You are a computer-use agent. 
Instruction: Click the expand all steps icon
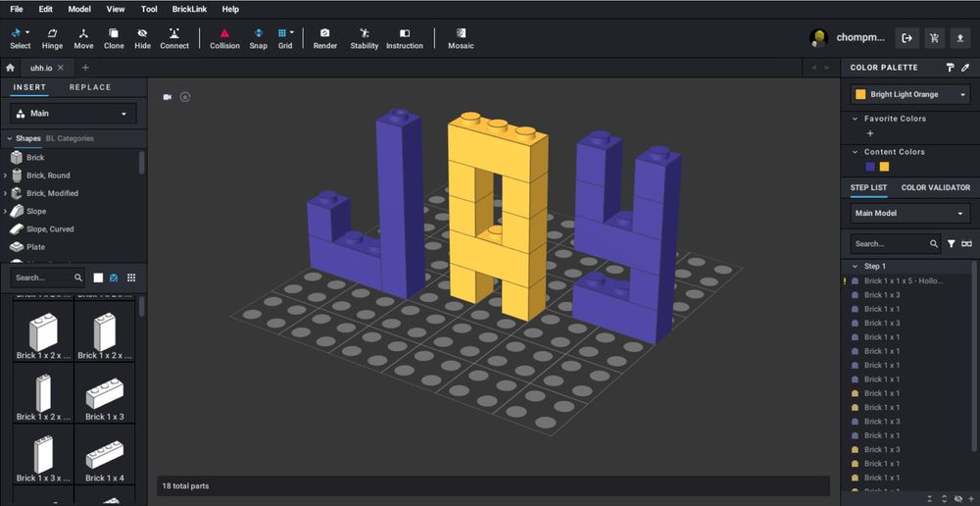[945, 498]
